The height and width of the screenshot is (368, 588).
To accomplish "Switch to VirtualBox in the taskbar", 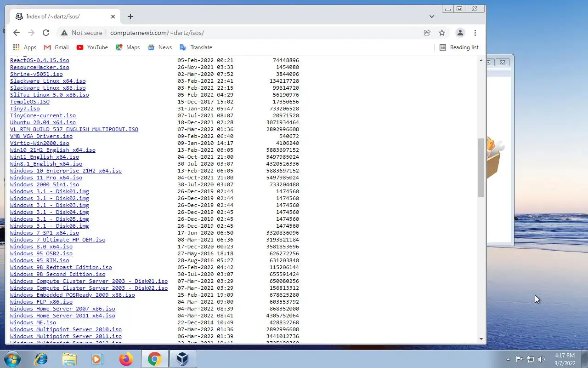I will click(183, 359).
